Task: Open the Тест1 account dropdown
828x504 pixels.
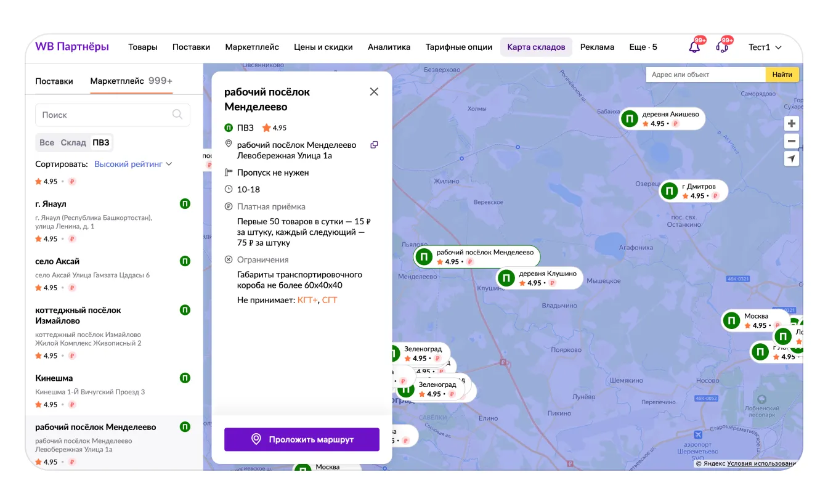Action: [765, 47]
